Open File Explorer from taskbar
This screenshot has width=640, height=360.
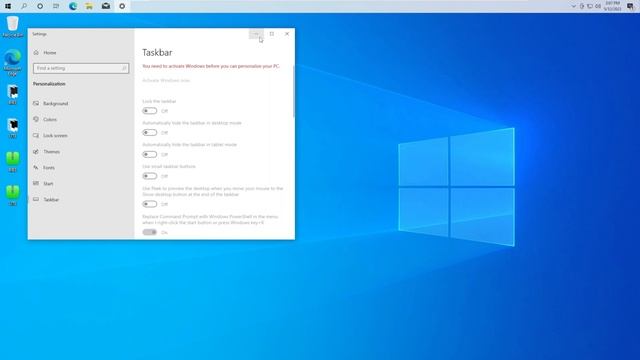(x=89, y=6)
